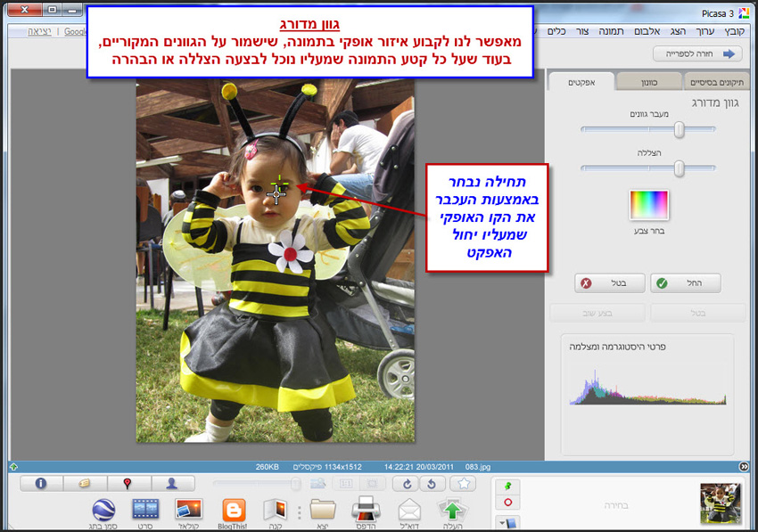Open the Shop (קנה) icon

click(276, 510)
